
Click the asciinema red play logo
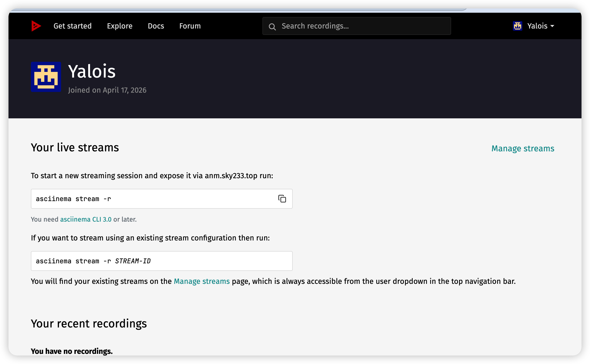[x=36, y=26]
